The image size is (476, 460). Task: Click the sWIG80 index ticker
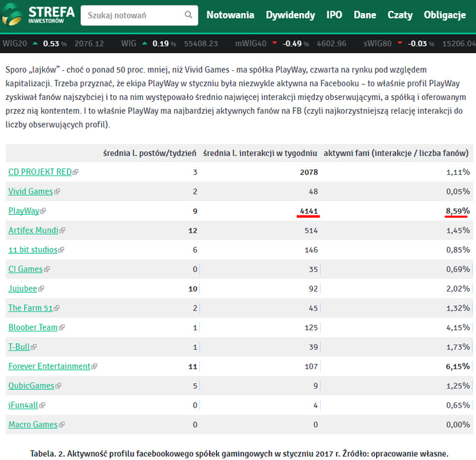point(419,43)
